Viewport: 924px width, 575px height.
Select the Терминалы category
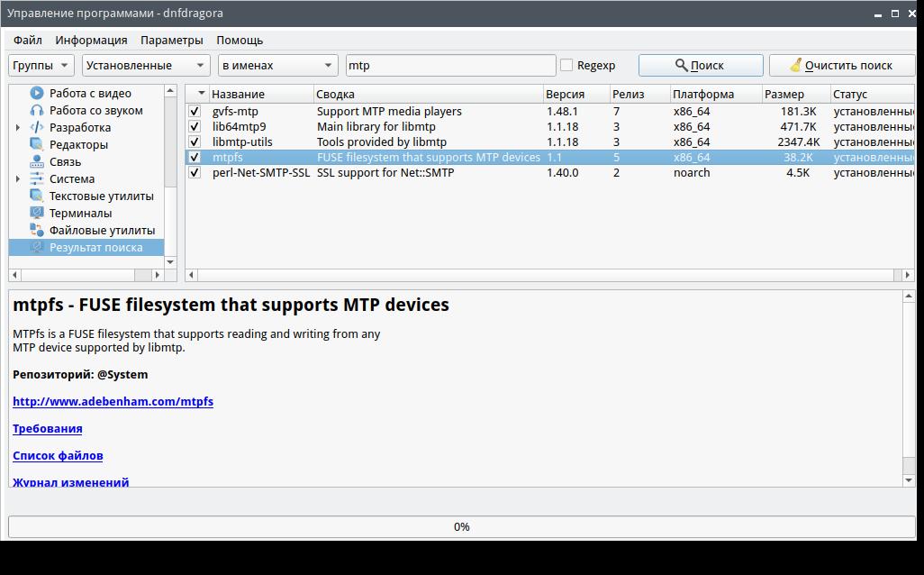point(80,213)
